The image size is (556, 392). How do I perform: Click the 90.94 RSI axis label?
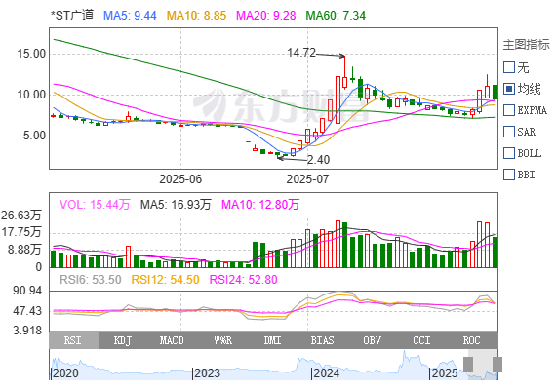(x=27, y=291)
